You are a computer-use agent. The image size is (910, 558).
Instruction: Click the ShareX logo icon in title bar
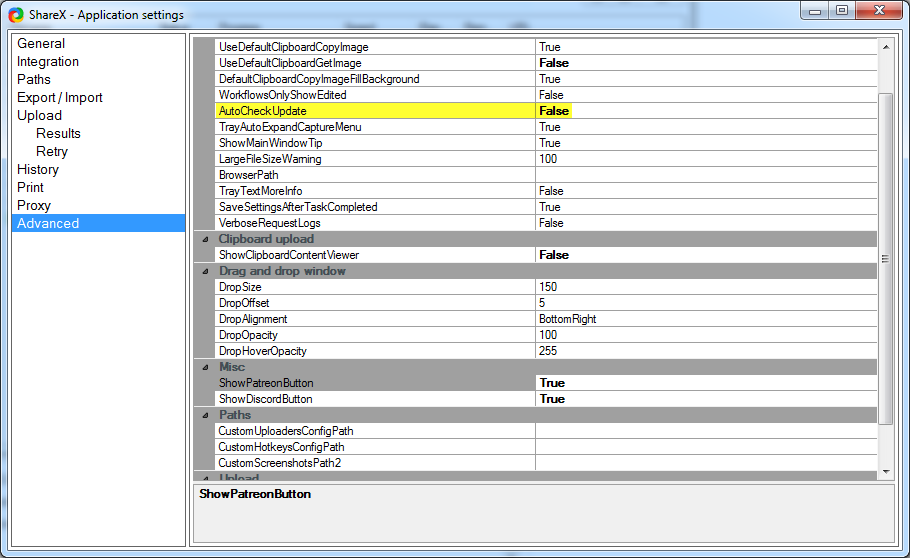click(16, 15)
